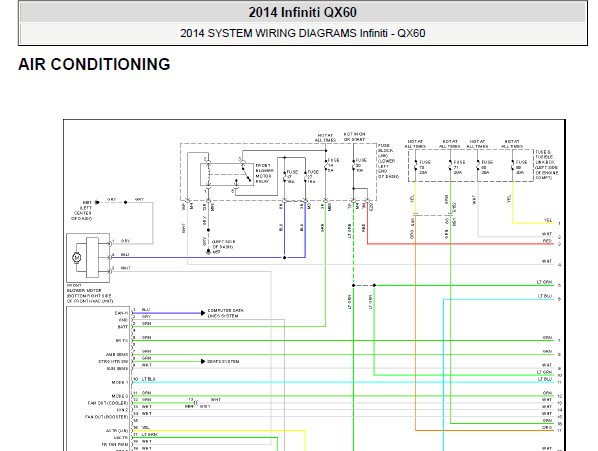This screenshot has width=598, height=451.
Task: Click the blue wire splice junction dot
Action: tap(284, 258)
